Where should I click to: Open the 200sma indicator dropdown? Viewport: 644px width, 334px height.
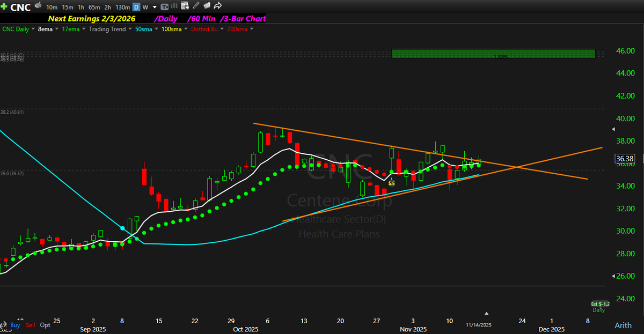(x=252, y=29)
